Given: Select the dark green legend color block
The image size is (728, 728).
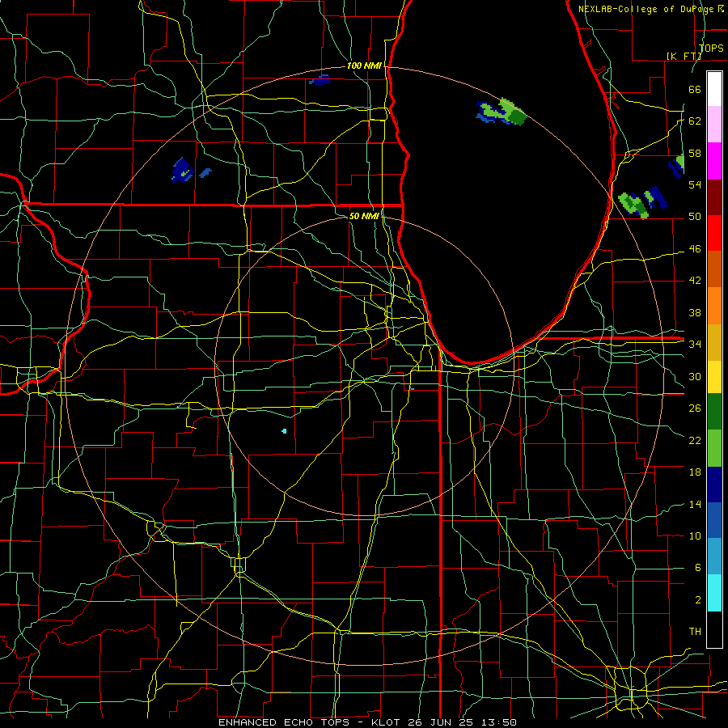Looking at the screenshot, I should pos(714,412).
